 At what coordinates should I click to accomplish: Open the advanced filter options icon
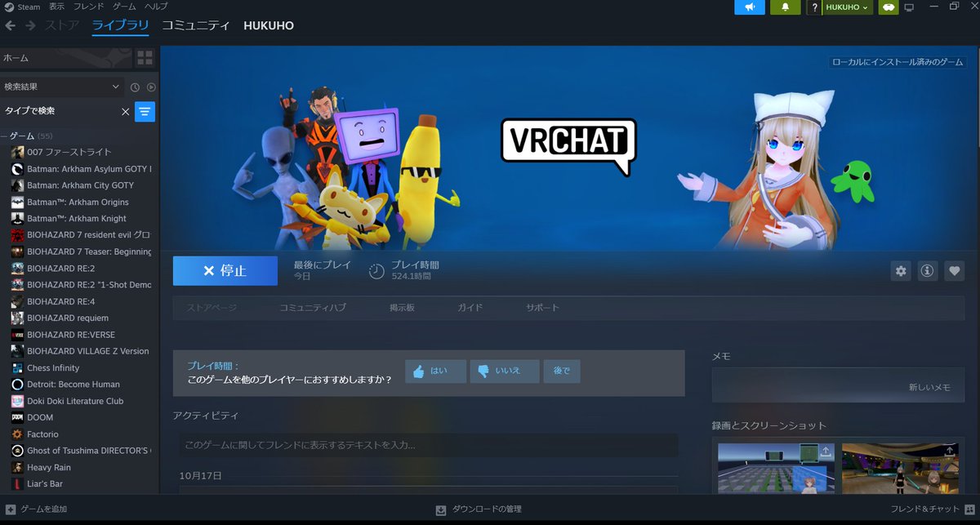pyautogui.click(x=145, y=111)
